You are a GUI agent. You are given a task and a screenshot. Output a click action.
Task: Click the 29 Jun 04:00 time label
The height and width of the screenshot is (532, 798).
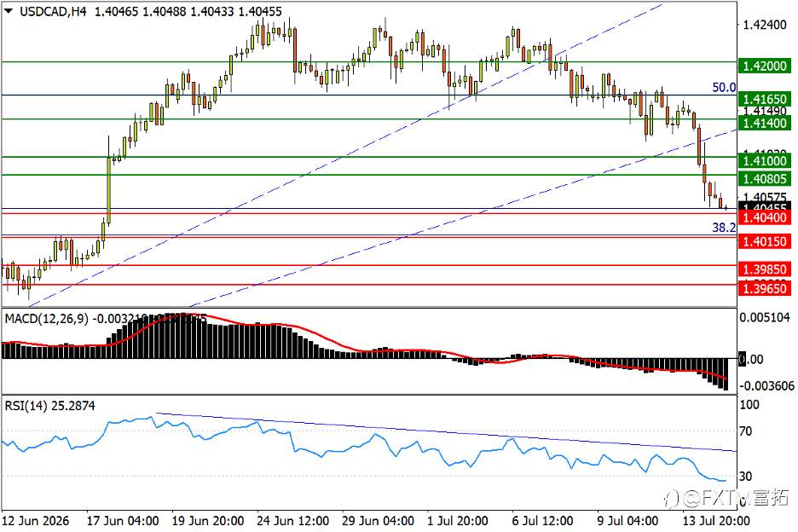378,521
